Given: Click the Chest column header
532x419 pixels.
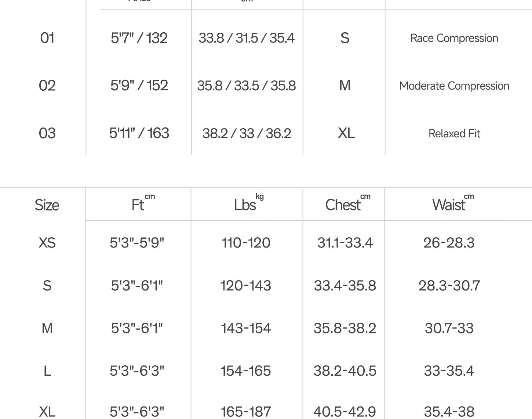Looking at the screenshot, I should click(x=343, y=205).
